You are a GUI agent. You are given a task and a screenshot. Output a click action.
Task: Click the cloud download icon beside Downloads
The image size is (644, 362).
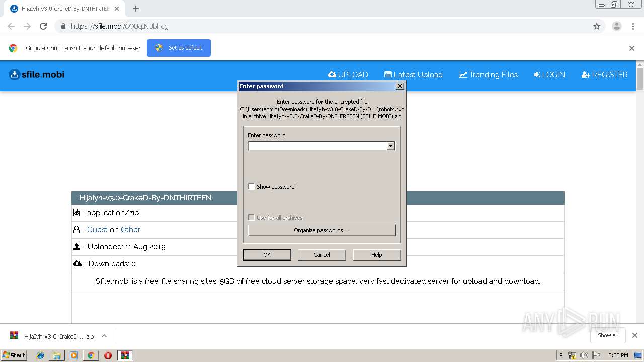77,264
